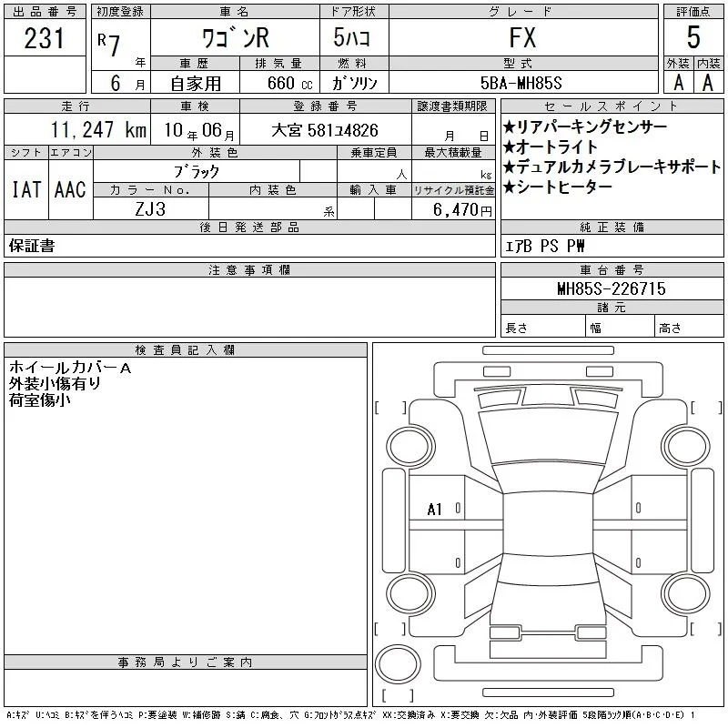The height and width of the screenshot is (728, 728).
Task: Click the 事務局よりご案内 header
Action: click(x=185, y=662)
